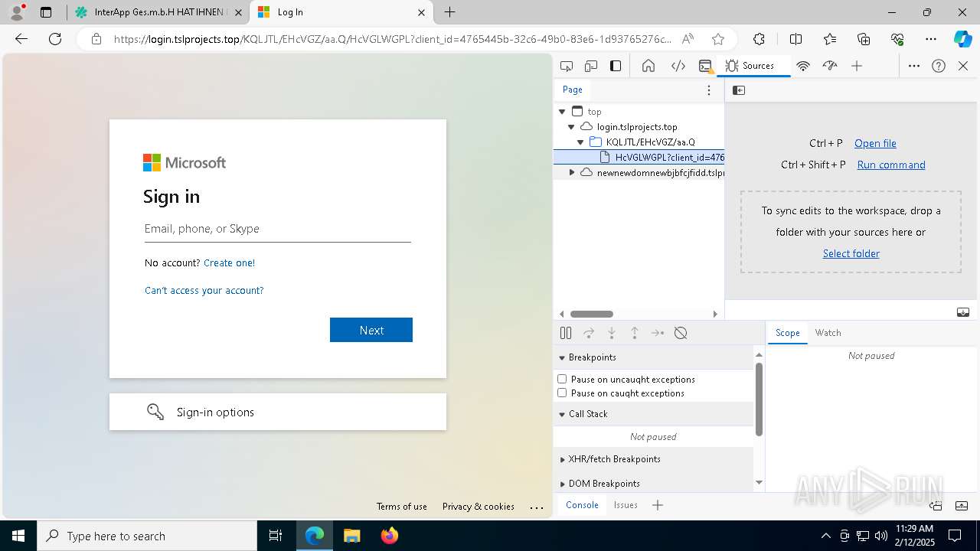The width and height of the screenshot is (980, 551).
Task: Switch to InterApp Ges.m.b.H browser tab
Action: [158, 12]
